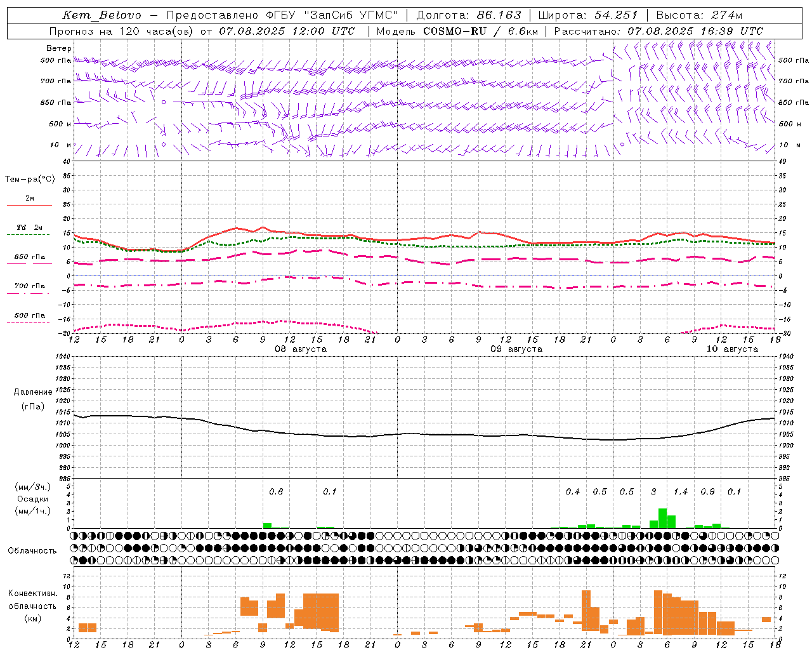Click the date label 10 августа
The image size is (812, 650).
(731, 349)
